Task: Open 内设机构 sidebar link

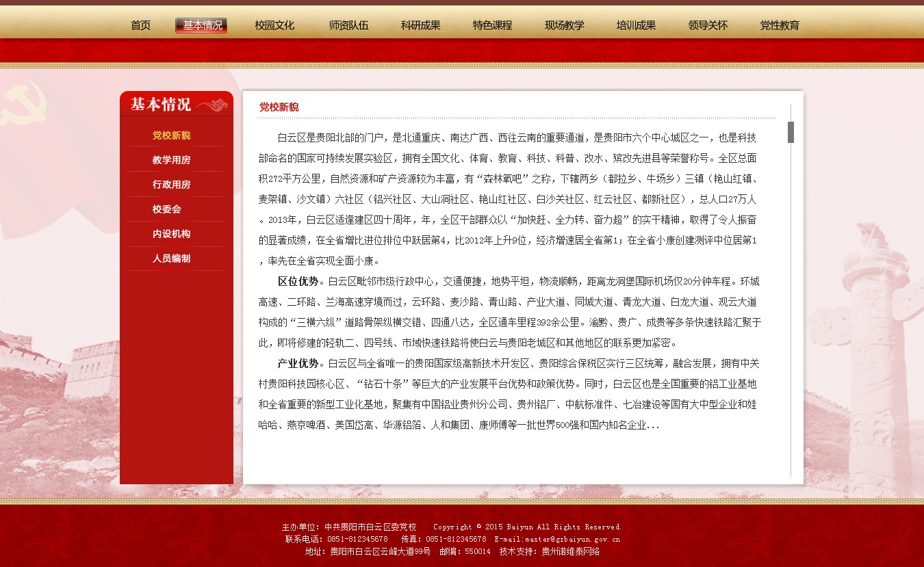Action: tap(172, 234)
